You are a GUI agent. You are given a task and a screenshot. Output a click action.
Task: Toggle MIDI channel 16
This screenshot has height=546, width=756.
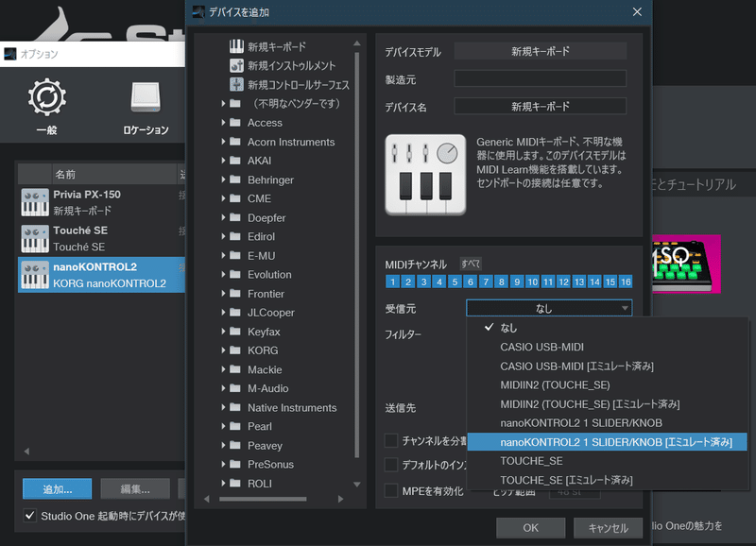pos(626,282)
